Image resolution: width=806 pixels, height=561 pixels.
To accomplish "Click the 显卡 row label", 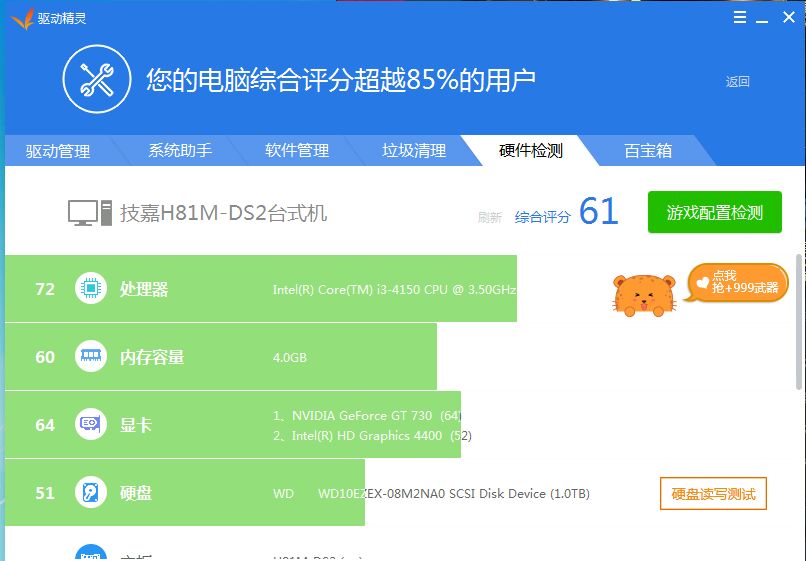I will (x=136, y=425).
